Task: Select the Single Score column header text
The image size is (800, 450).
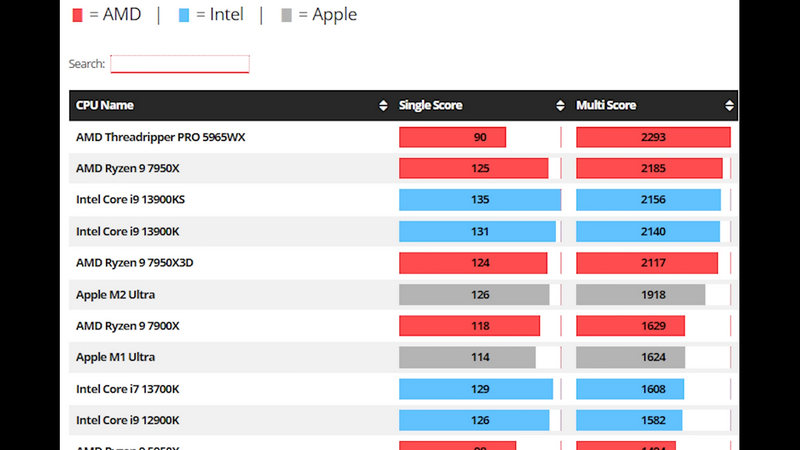Action: click(x=430, y=106)
